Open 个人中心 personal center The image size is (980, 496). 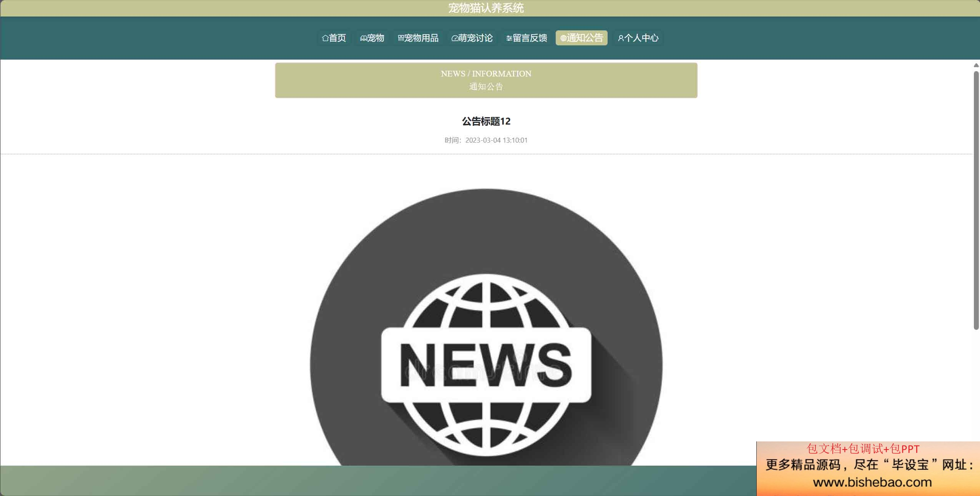[638, 38]
